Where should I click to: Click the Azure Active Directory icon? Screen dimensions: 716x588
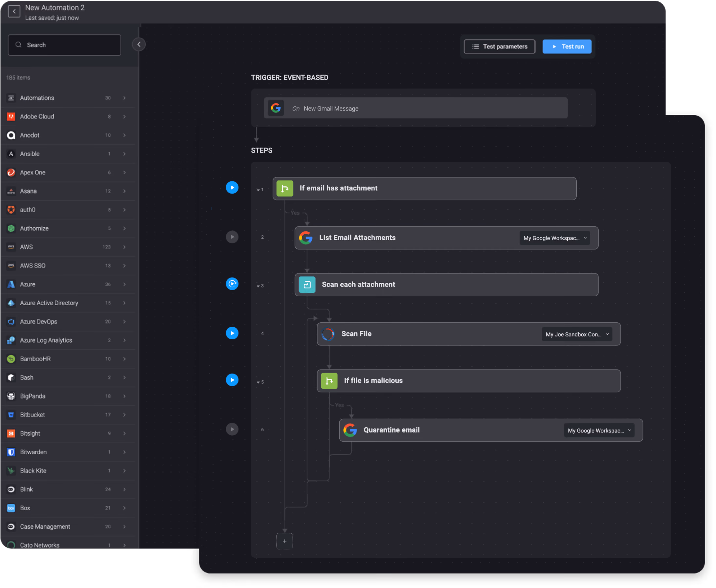pos(11,303)
